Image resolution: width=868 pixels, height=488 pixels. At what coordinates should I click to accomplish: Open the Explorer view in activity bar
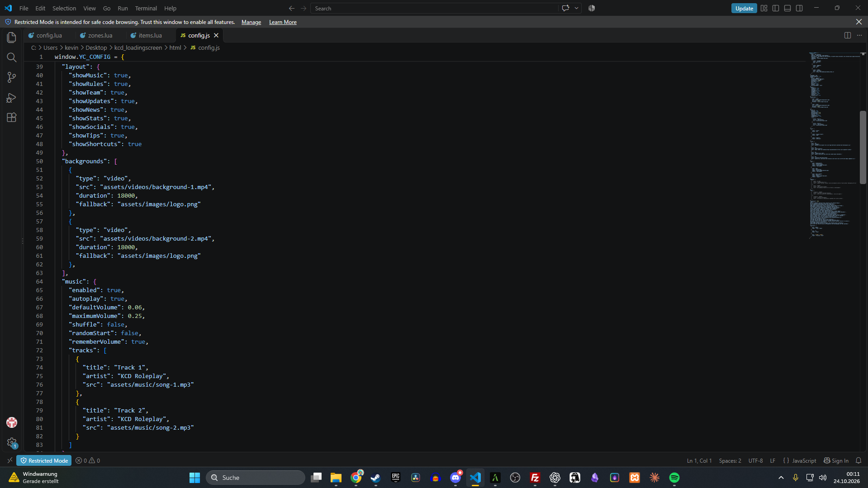tap(12, 38)
